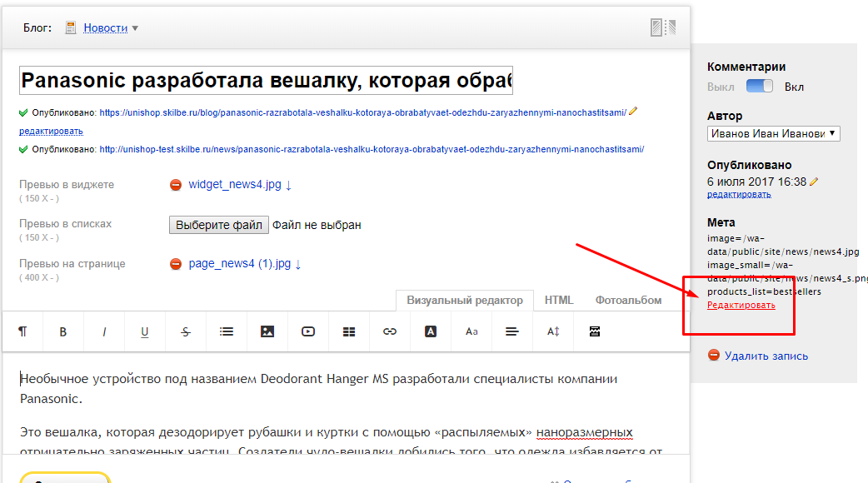Image resolution: width=868 pixels, height=483 pixels.
Task: Open the Новости blog dropdown
Action: [x=111, y=28]
